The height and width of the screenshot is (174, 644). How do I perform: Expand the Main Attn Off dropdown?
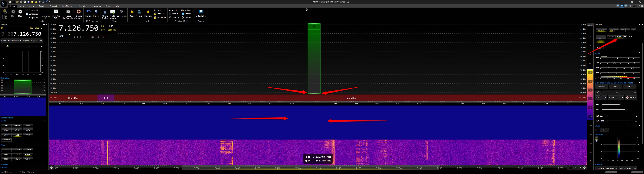[x=56, y=17]
